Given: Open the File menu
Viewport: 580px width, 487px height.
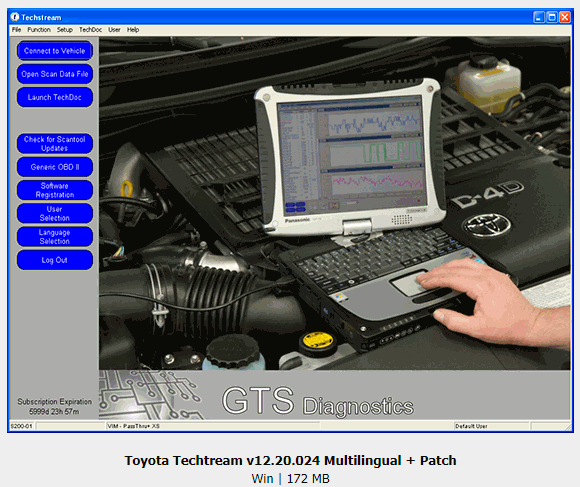Looking at the screenshot, I should click(x=16, y=30).
